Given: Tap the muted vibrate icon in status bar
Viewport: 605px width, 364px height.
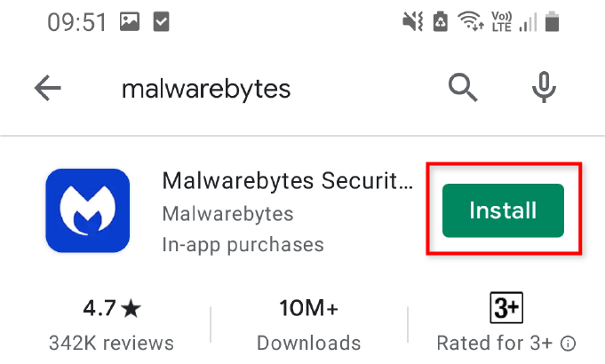Looking at the screenshot, I should click(413, 21).
